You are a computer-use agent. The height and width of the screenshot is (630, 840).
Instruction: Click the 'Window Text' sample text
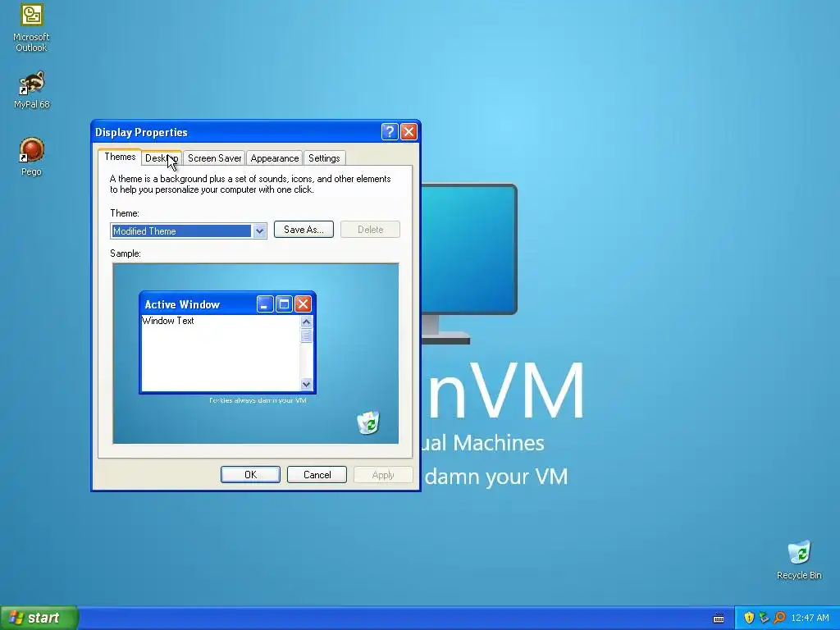tap(167, 321)
